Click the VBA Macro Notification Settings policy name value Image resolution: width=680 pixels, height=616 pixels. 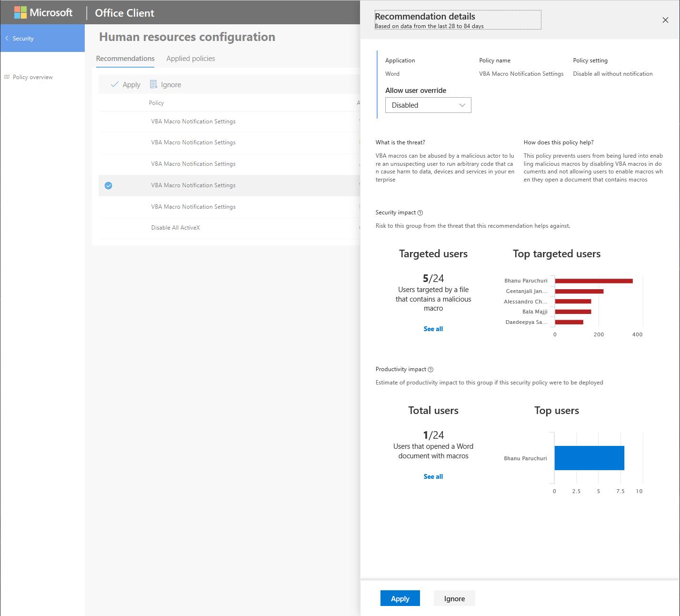point(521,74)
